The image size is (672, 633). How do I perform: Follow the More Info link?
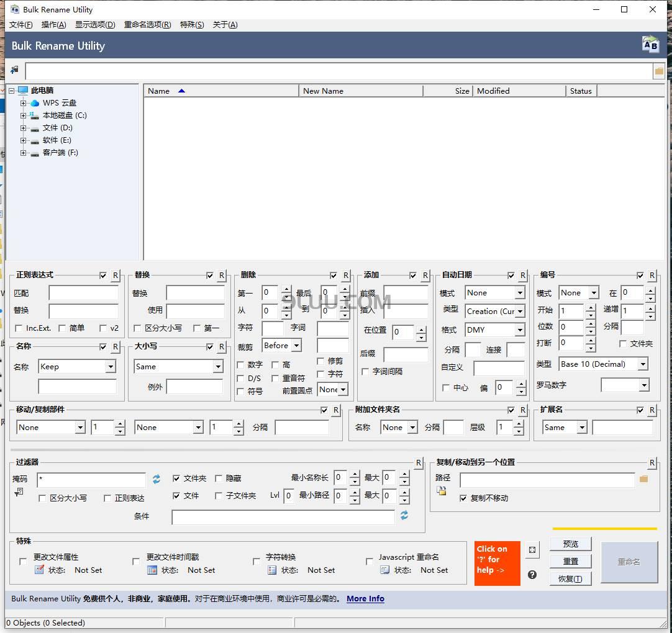(x=365, y=599)
